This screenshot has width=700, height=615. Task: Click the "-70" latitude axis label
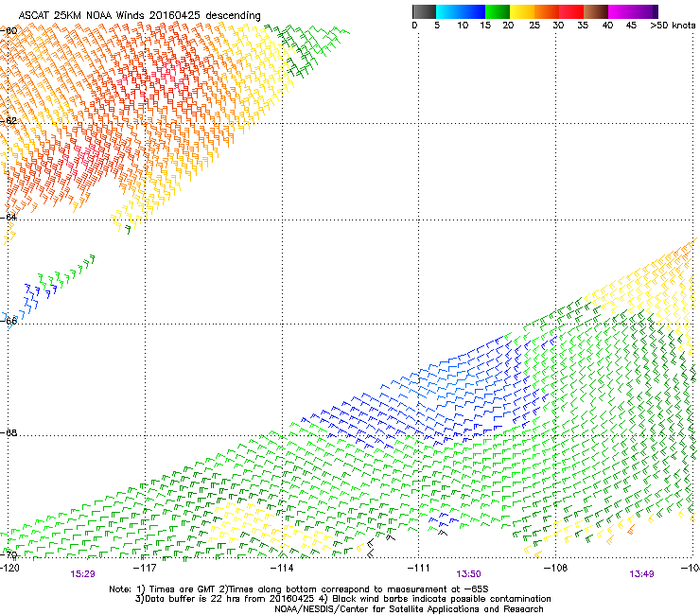pos(9,555)
